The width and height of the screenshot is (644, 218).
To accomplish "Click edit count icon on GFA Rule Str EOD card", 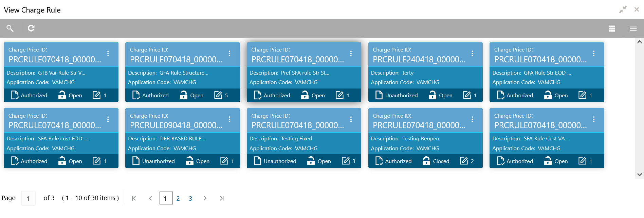I will tap(583, 95).
